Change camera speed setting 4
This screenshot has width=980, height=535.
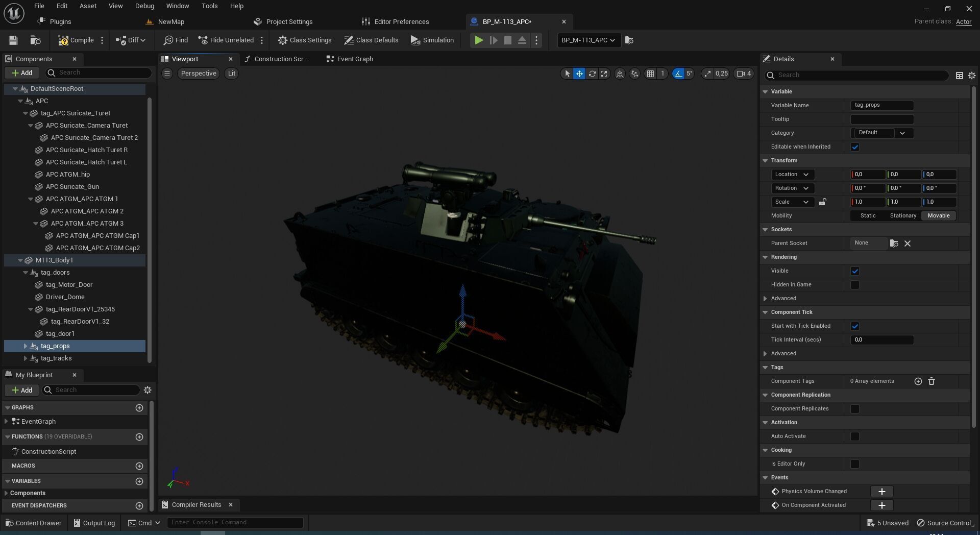pos(744,74)
